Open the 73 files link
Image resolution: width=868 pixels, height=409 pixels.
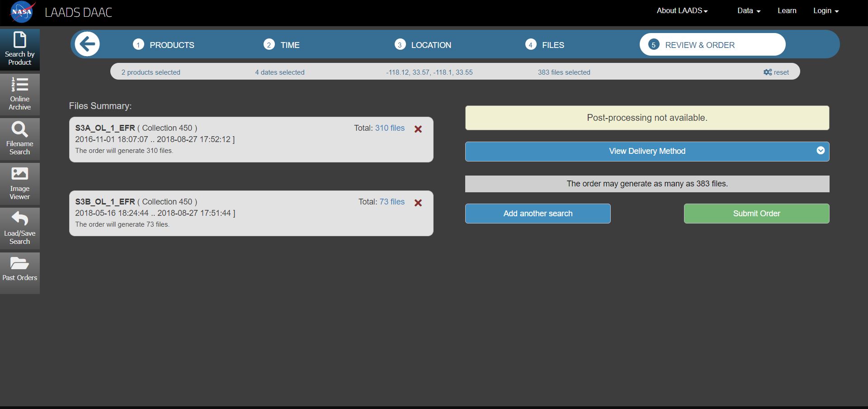(x=392, y=202)
